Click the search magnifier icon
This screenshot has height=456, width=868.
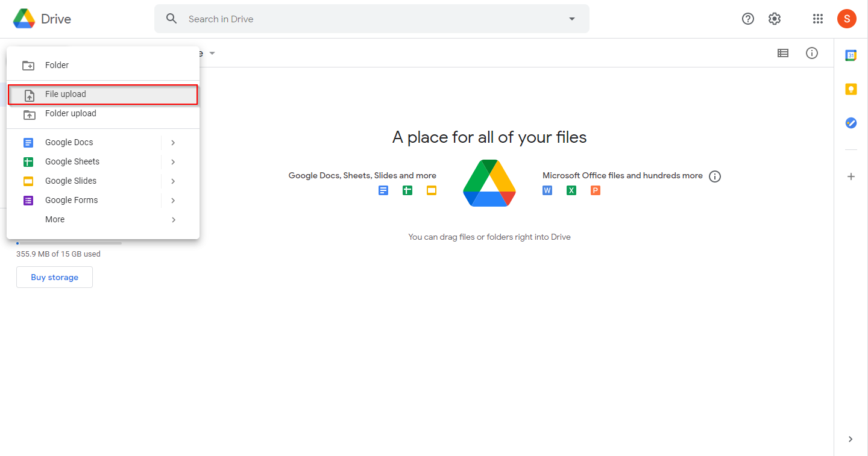[172, 19]
